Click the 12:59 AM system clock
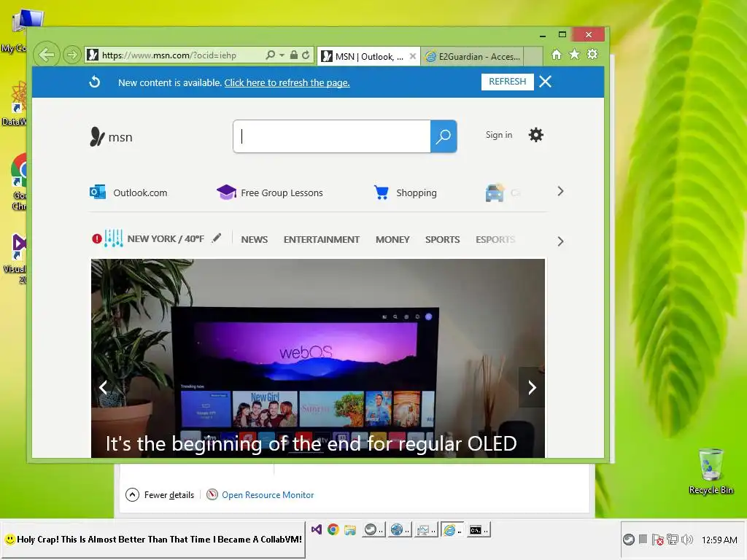The width and height of the screenshot is (747, 560). tap(719, 540)
